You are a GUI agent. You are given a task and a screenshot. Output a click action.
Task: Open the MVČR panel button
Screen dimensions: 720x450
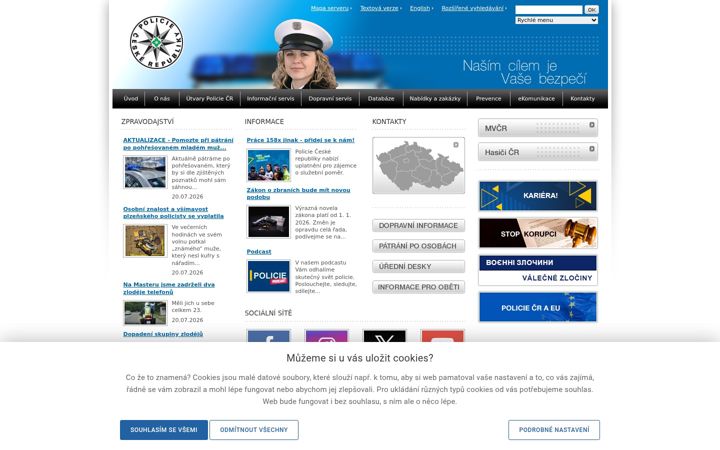tap(538, 128)
